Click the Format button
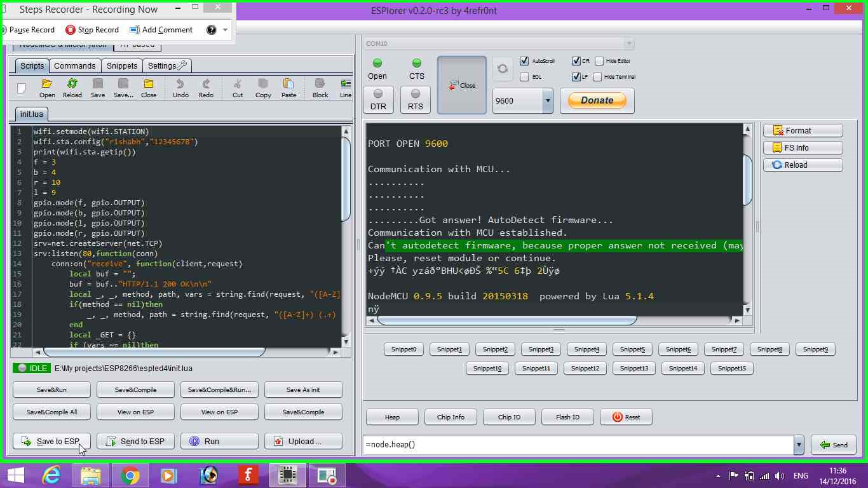 (x=803, y=130)
